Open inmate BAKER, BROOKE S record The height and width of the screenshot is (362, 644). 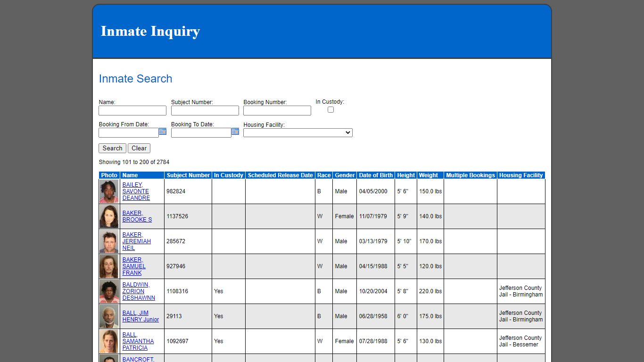[137, 216]
